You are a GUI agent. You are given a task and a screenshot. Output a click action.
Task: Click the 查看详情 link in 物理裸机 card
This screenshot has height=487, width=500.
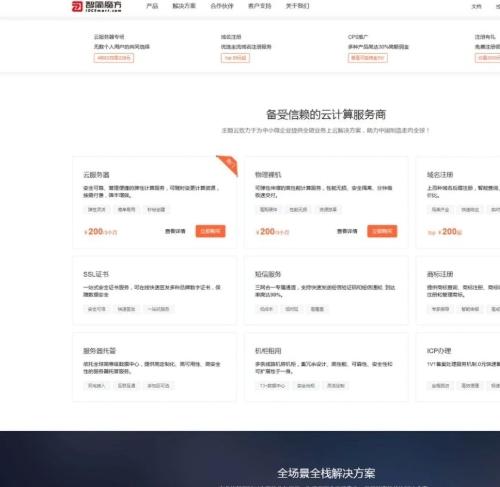tap(347, 231)
